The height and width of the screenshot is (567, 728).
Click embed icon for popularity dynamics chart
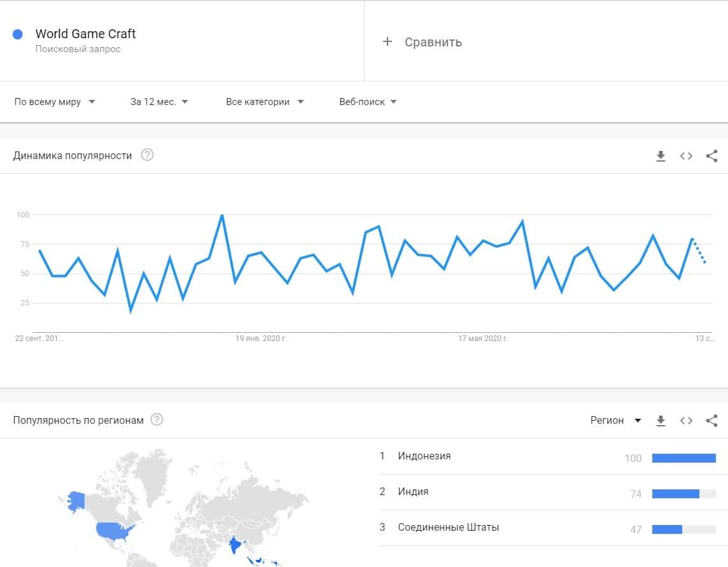click(686, 156)
